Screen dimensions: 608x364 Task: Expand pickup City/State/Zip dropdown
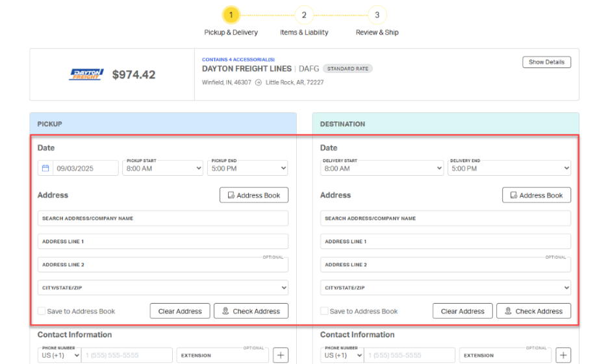click(163, 287)
